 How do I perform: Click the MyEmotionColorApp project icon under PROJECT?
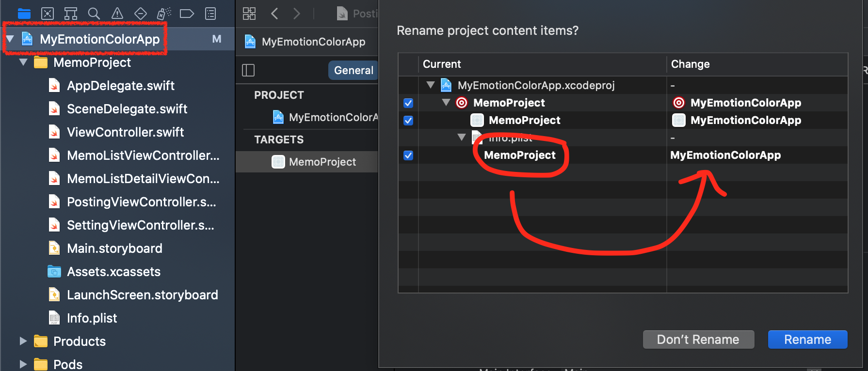278,117
